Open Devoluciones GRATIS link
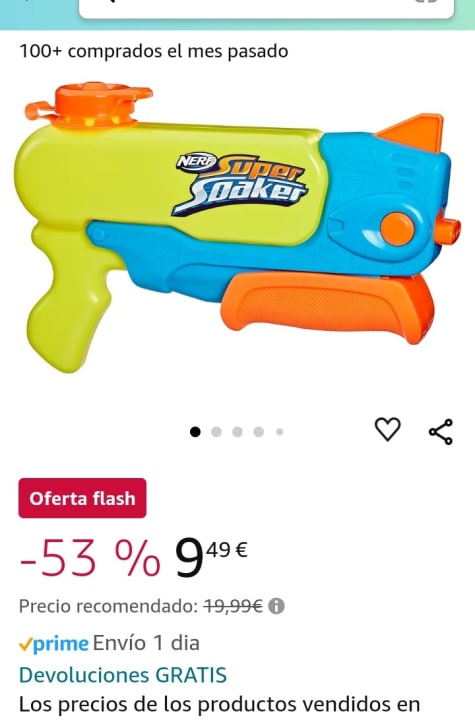 click(x=123, y=675)
